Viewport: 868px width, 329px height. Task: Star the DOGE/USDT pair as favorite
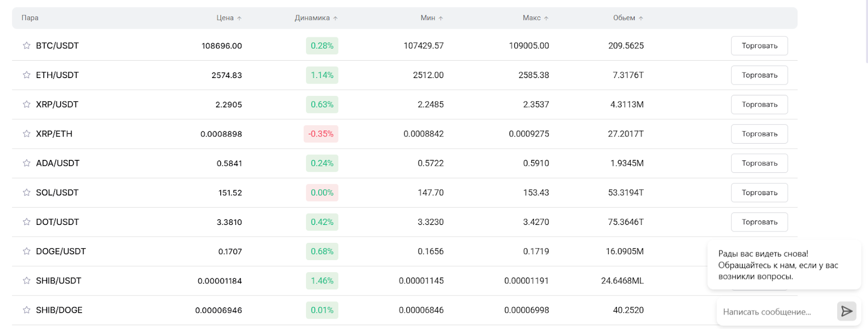(27, 251)
